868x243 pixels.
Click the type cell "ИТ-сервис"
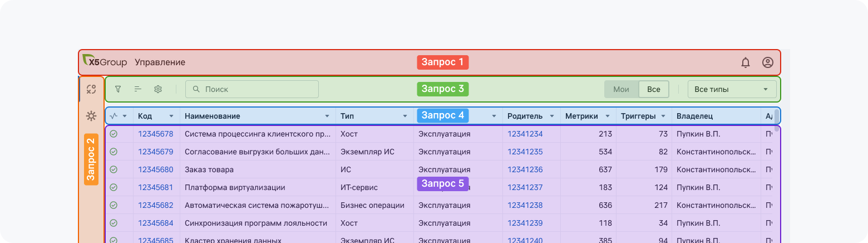click(x=375, y=187)
